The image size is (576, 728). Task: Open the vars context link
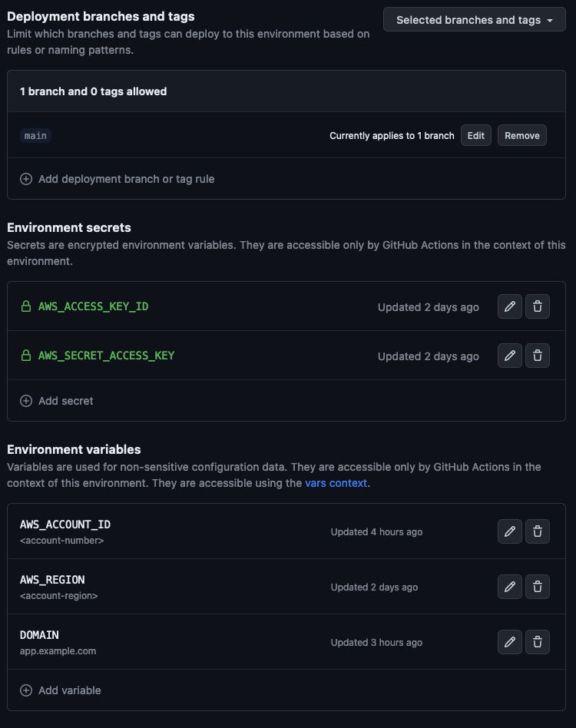click(336, 483)
